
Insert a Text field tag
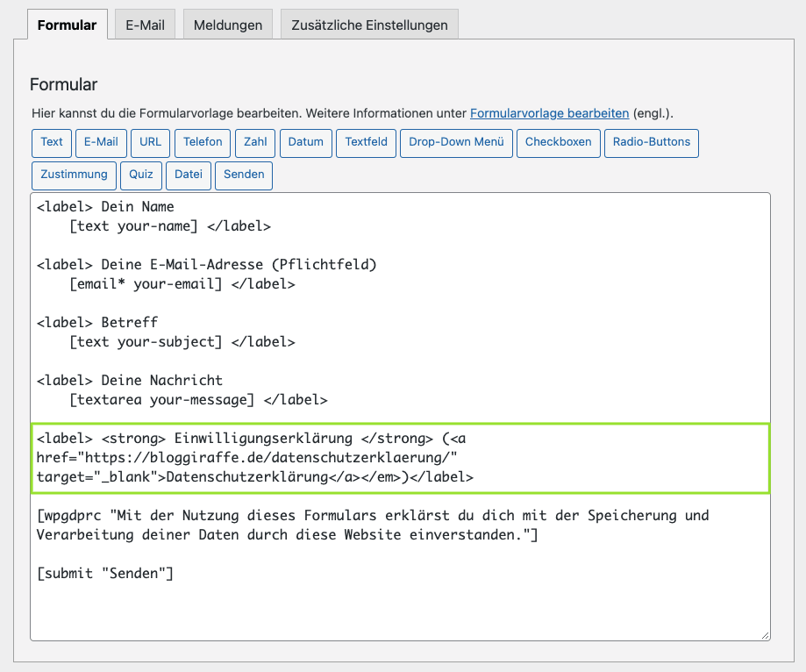point(52,142)
